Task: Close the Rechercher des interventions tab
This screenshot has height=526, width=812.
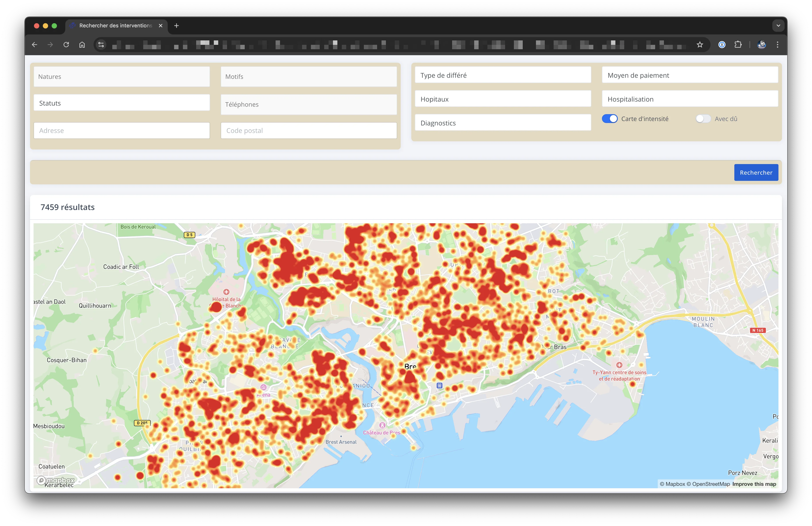Action: (x=161, y=26)
